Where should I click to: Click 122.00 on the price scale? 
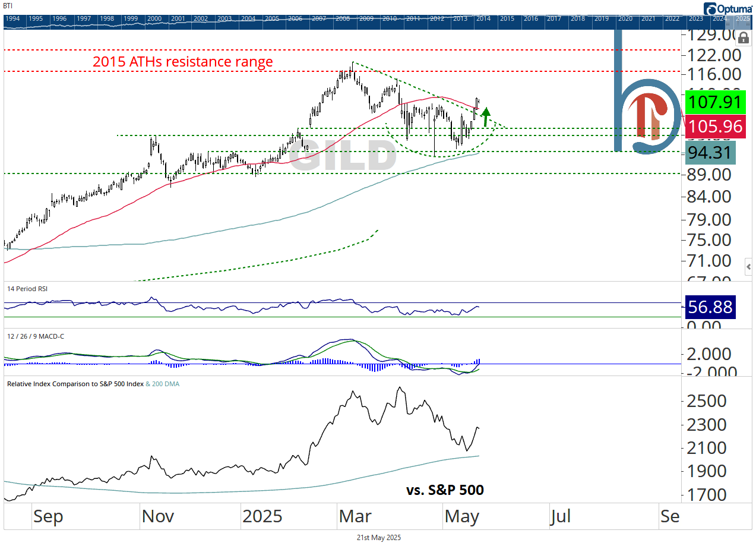pos(713,55)
